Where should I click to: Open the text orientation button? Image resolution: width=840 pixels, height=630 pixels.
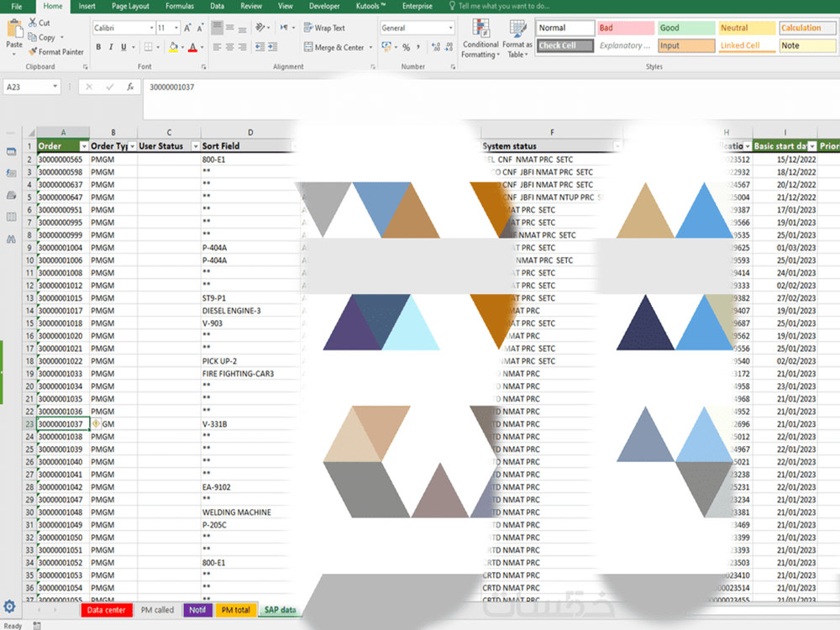[x=260, y=28]
